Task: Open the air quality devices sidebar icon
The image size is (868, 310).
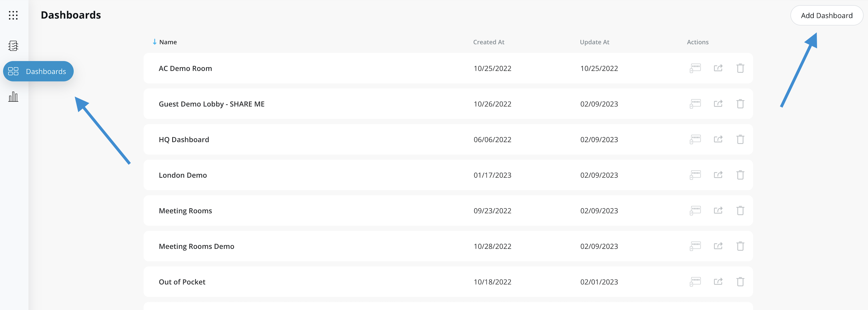Action: coord(13,46)
